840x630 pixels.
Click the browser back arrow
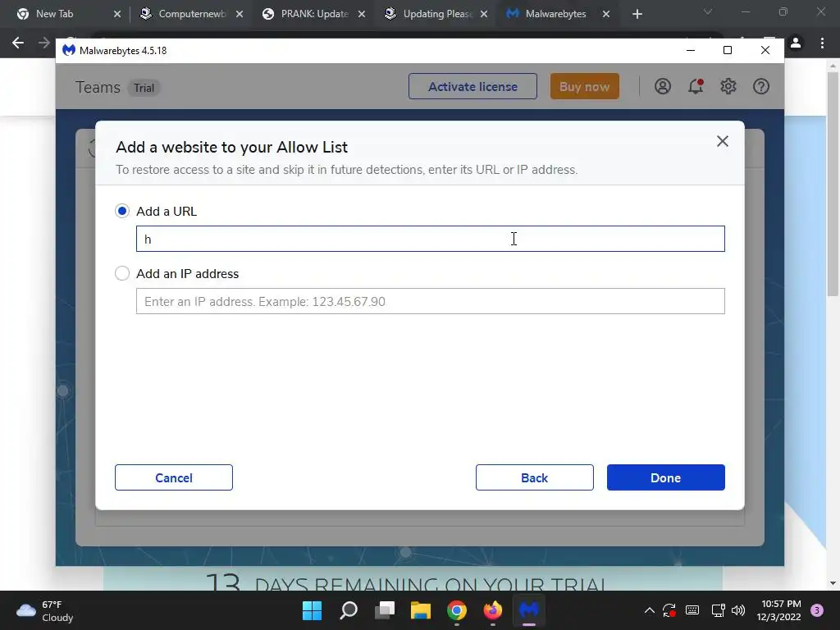pyautogui.click(x=18, y=43)
